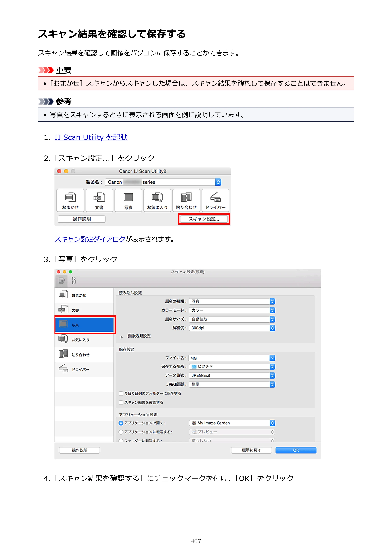Open the カラーモード dropdown
Image resolution: width=392 pixels, height=555 pixels.
(232, 310)
